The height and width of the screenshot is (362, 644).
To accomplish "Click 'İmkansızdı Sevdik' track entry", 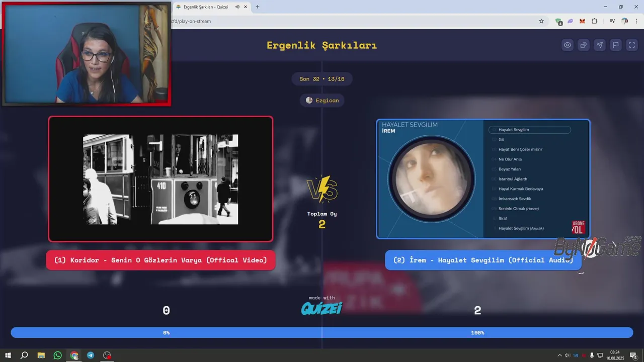I will tap(515, 199).
